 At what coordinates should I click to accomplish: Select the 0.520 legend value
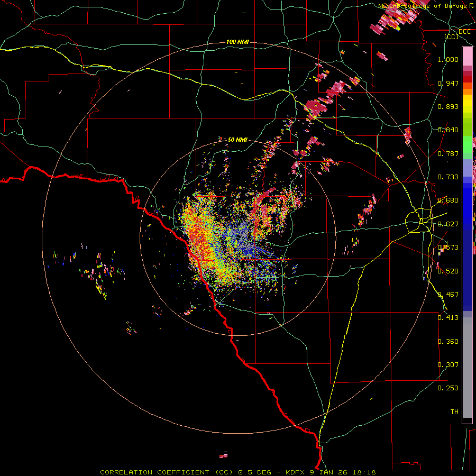tap(448, 271)
